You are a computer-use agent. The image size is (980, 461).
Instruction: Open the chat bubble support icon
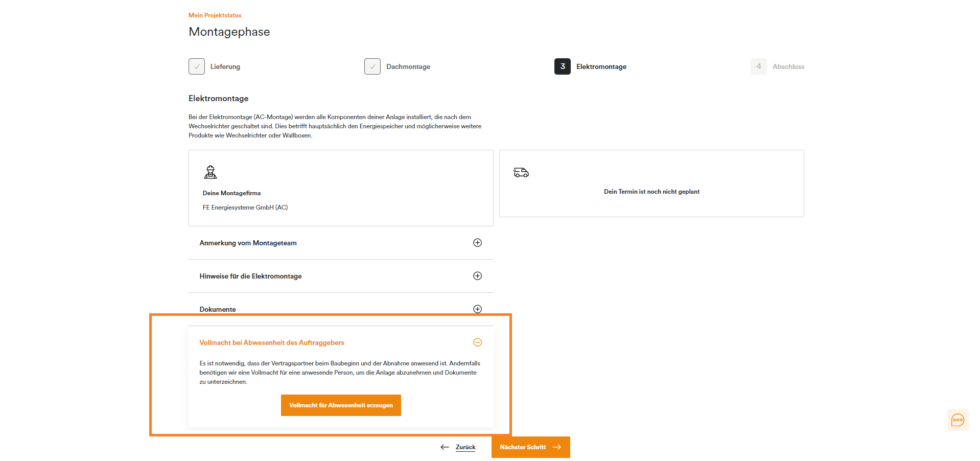pos(958,420)
